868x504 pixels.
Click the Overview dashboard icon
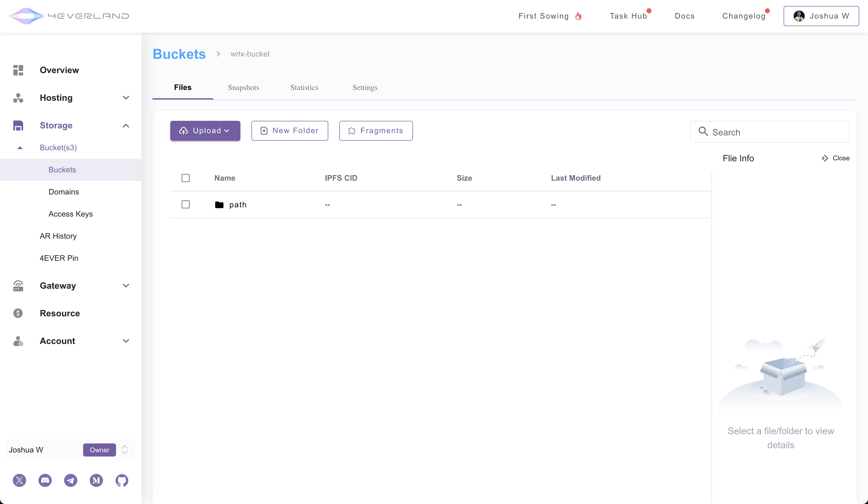coord(18,70)
